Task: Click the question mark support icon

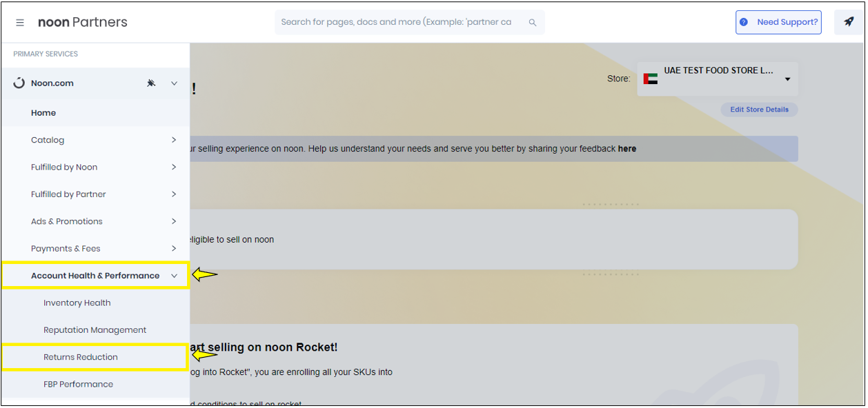Action: (x=744, y=22)
